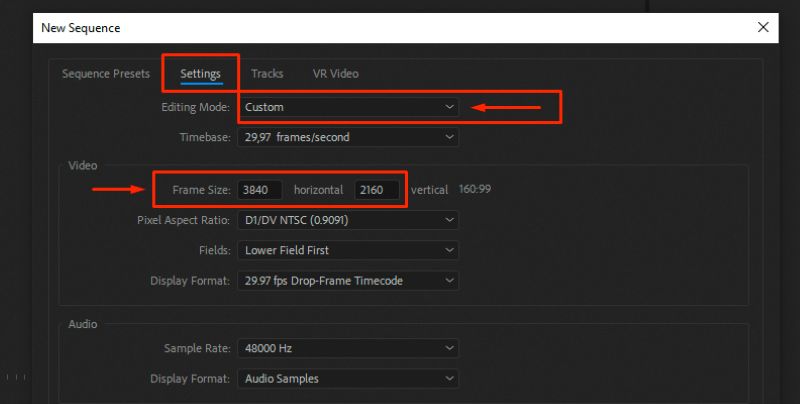The image size is (800, 404).
Task: Click the 'horizontal' label beside frame width
Action: coord(318,189)
